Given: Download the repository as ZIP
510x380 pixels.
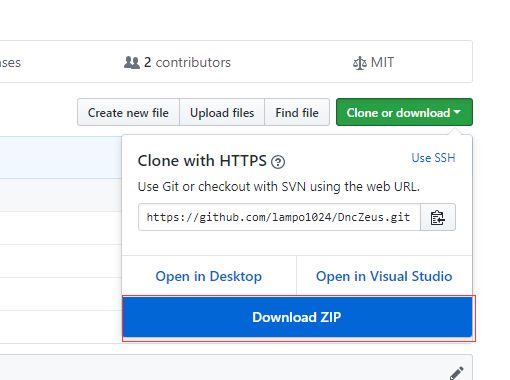Looking at the screenshot, I should [297, 317].
